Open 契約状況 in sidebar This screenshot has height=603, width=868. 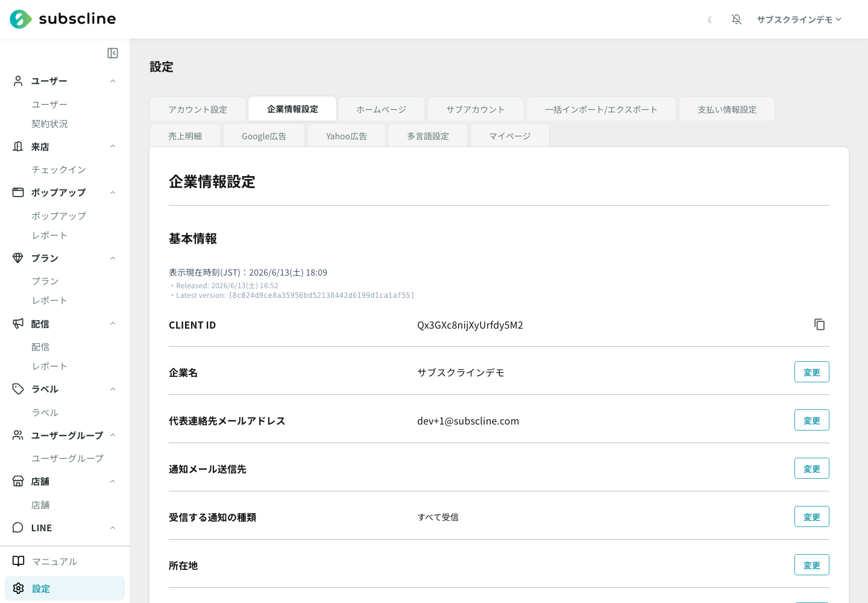pos(49,124)
